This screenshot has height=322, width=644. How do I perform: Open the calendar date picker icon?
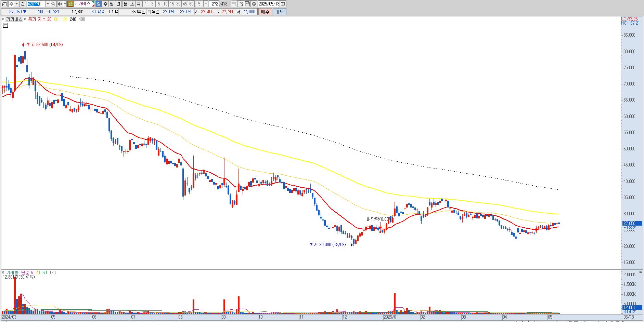click(x=283, y=4)
